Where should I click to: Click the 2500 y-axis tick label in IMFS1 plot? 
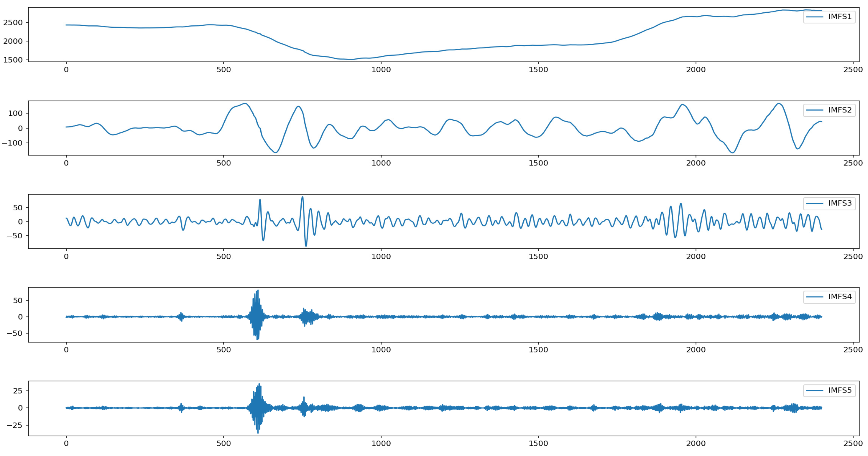pyautogui.click(x=13, y=23)
